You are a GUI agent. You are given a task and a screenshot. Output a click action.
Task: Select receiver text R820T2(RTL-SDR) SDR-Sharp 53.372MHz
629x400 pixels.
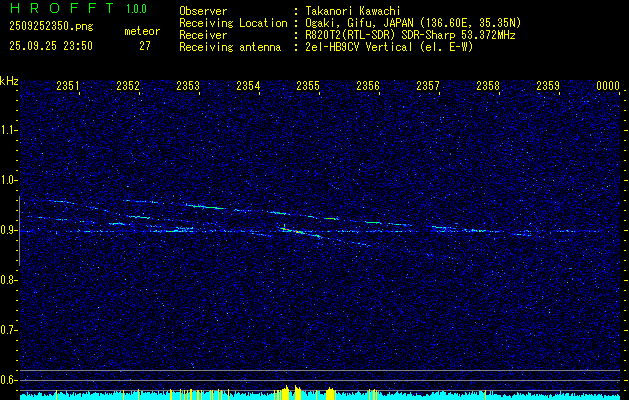coord(410,35)
